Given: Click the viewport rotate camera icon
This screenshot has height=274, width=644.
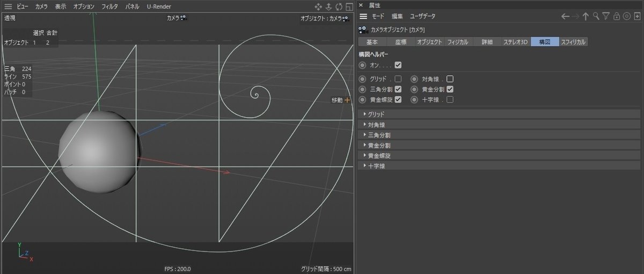Looking at the screenshot, I should 339,6.
